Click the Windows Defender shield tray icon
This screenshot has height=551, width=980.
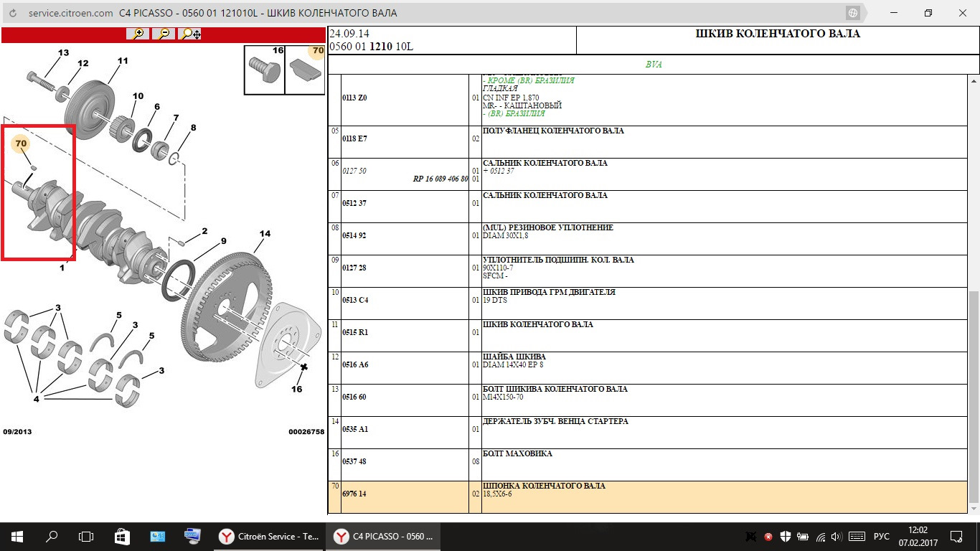tap(786, 537)
